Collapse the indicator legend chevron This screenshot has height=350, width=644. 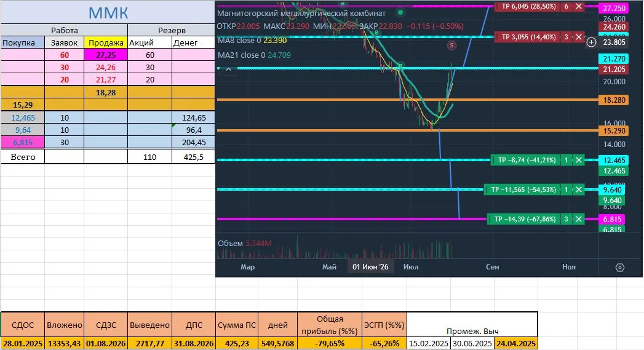click(228, 70)
